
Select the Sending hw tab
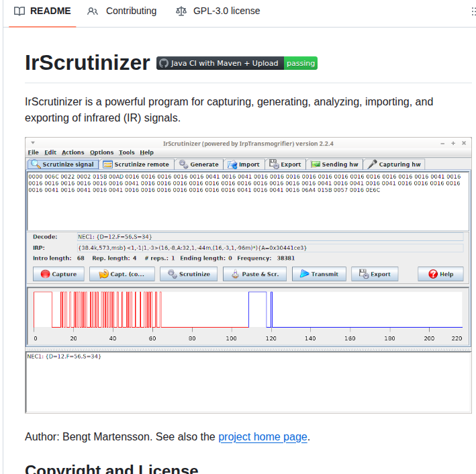(334, 164)
